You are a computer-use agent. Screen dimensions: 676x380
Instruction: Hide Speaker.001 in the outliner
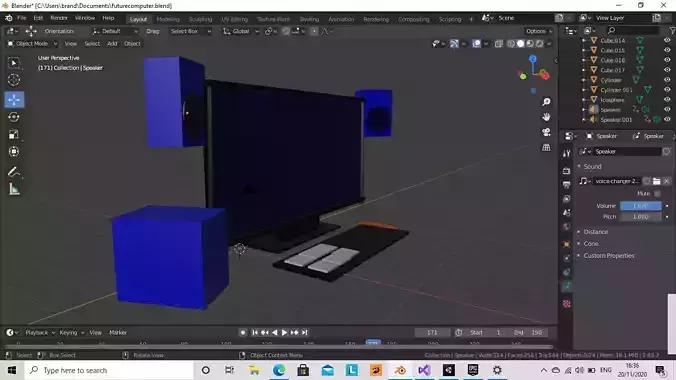pos(667,119)
